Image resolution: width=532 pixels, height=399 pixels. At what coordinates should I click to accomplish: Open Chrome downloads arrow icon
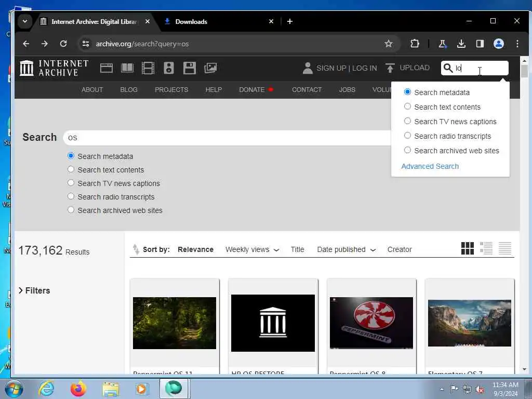(461, 44)
